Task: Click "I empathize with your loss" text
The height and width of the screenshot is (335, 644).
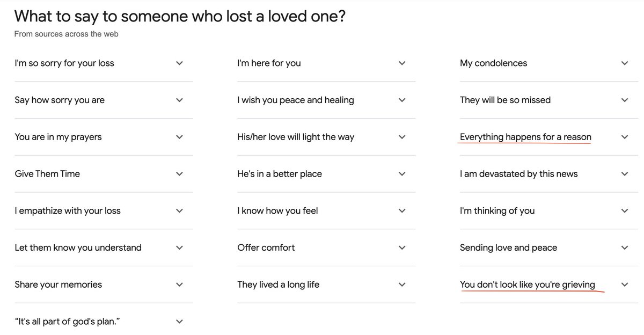Action: [x=68, y=211]
